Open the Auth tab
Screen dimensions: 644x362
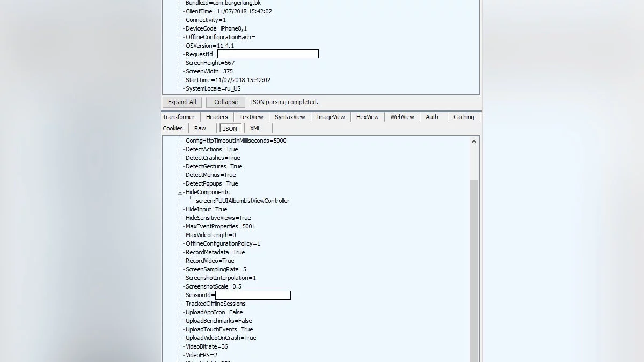click(432, 117)
